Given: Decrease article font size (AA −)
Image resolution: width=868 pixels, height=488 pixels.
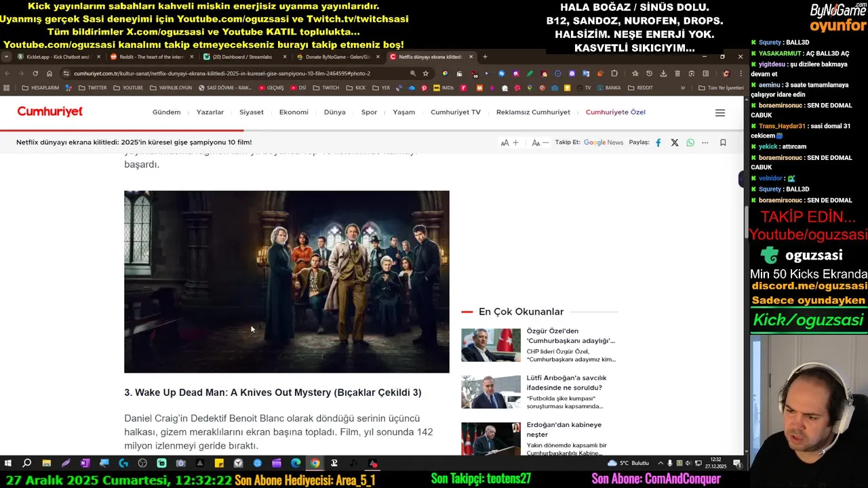Looking at the screenshot, I should (x=540, y=142).
